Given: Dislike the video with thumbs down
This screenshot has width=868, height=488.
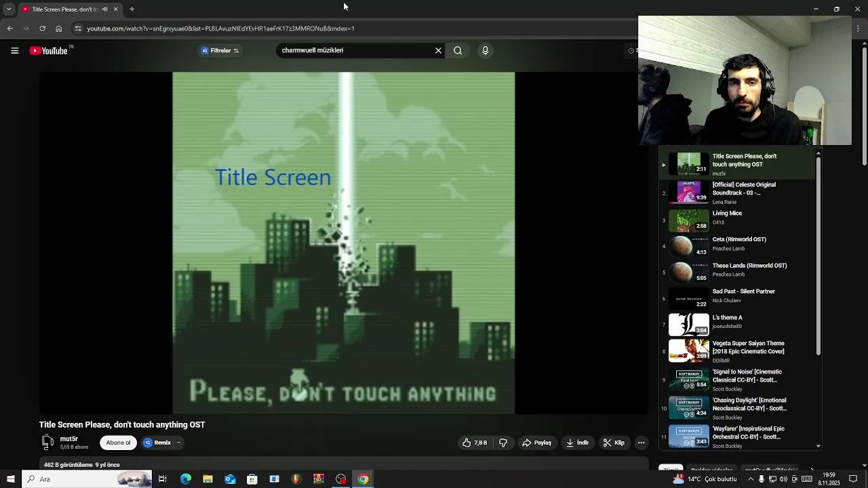Looking at the screenshot, I should point(503,443).
